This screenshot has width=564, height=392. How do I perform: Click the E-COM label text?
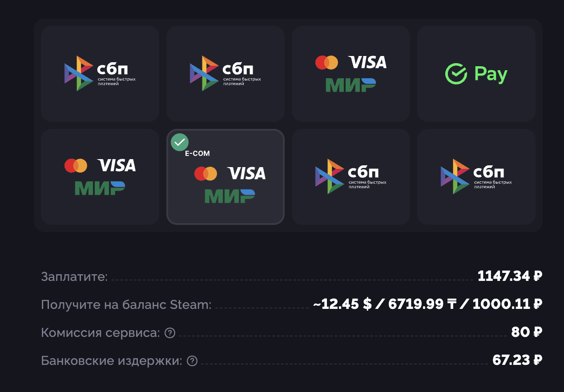tap(197, 153)
